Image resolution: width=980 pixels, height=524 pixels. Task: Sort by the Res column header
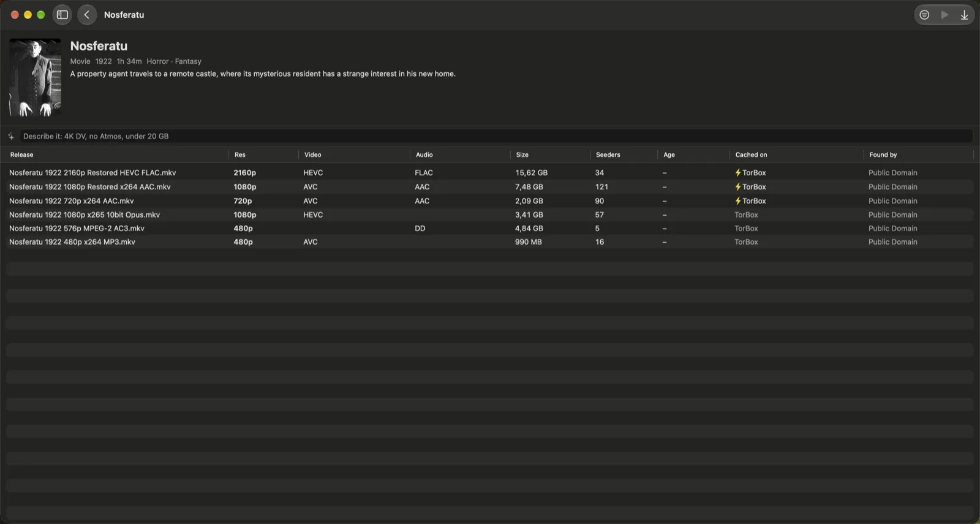pos(240,154)
